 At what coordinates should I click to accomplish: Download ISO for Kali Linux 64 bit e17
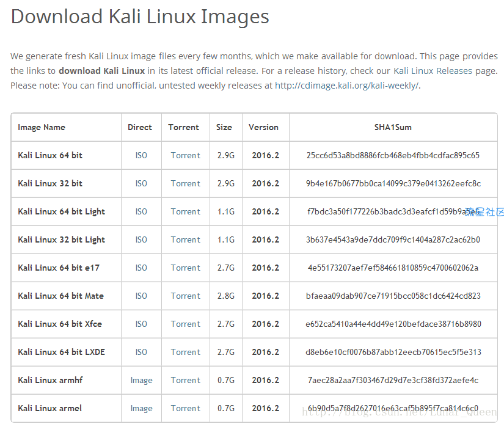tap(141, 268)
